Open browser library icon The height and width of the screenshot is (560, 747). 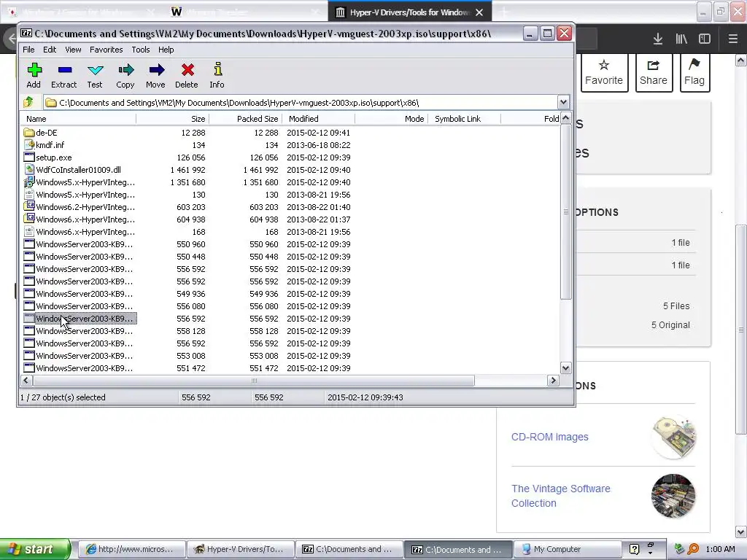pos(682,39)
